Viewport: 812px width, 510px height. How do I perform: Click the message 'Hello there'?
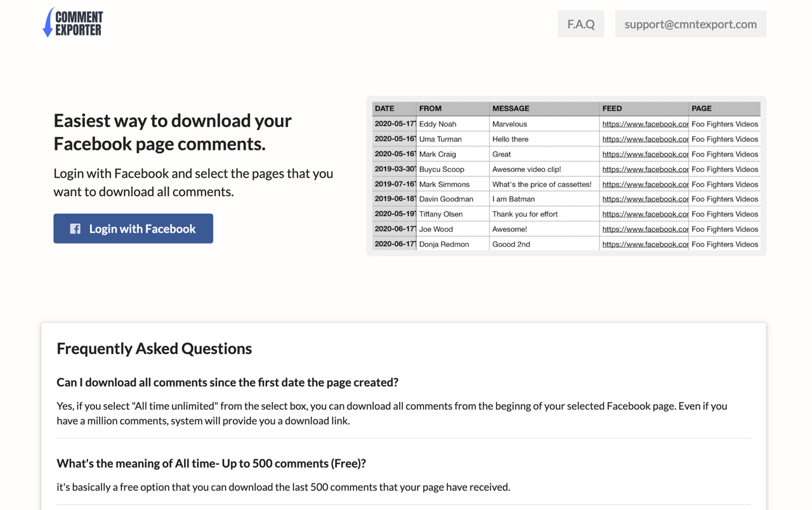[510, 139]
